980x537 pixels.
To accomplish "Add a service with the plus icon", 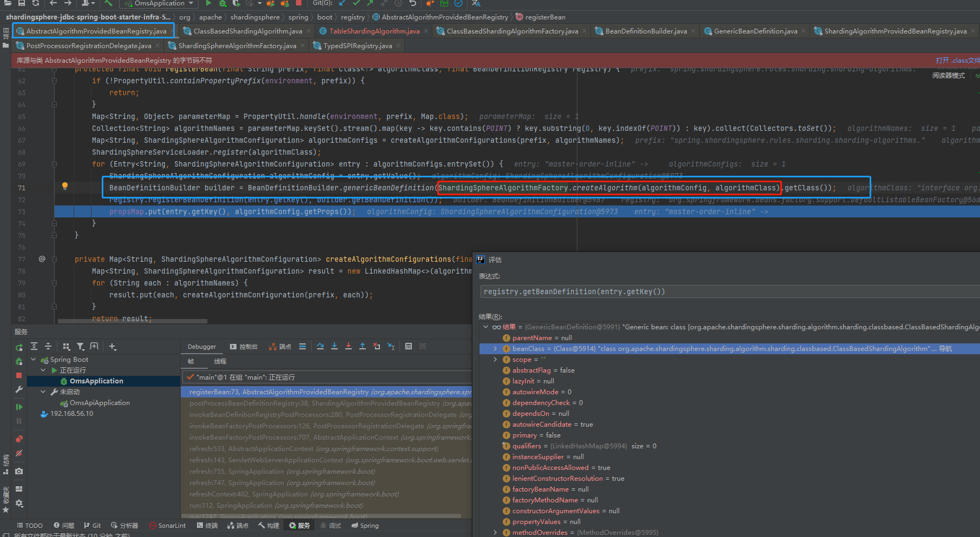I will pos(113,347).
